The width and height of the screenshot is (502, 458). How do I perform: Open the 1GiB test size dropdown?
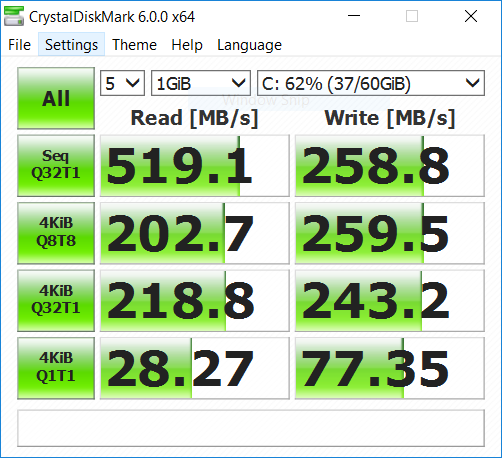(x=201, y=83)
